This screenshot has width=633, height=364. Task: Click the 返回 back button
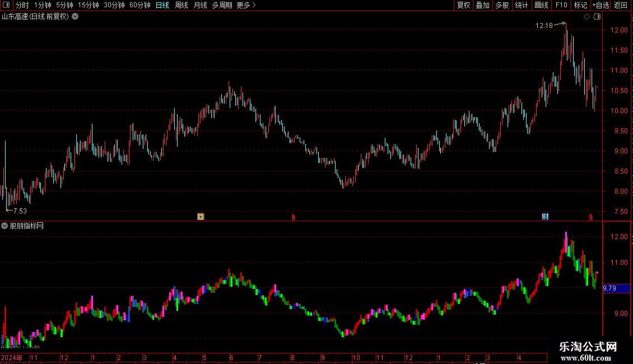point(621,5)
